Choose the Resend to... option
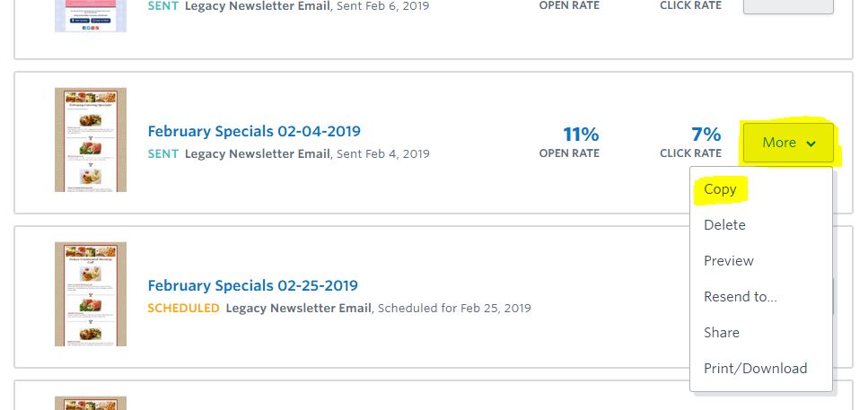The image size is (868, 410). click(741, 297)
